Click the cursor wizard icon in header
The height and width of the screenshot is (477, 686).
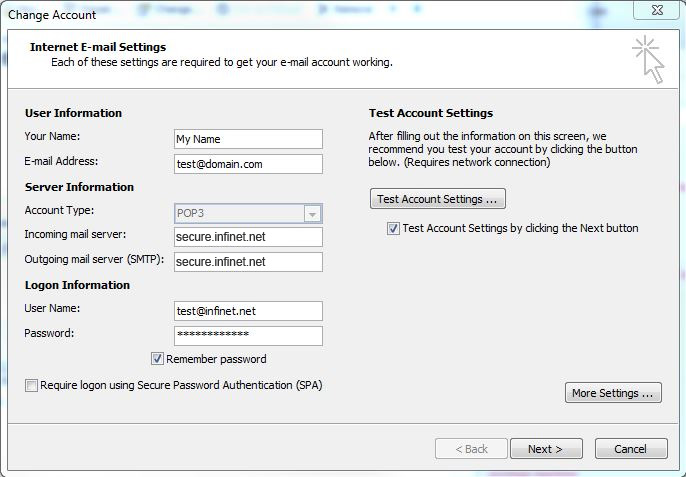pyautogui.click(x=648, y=60)
